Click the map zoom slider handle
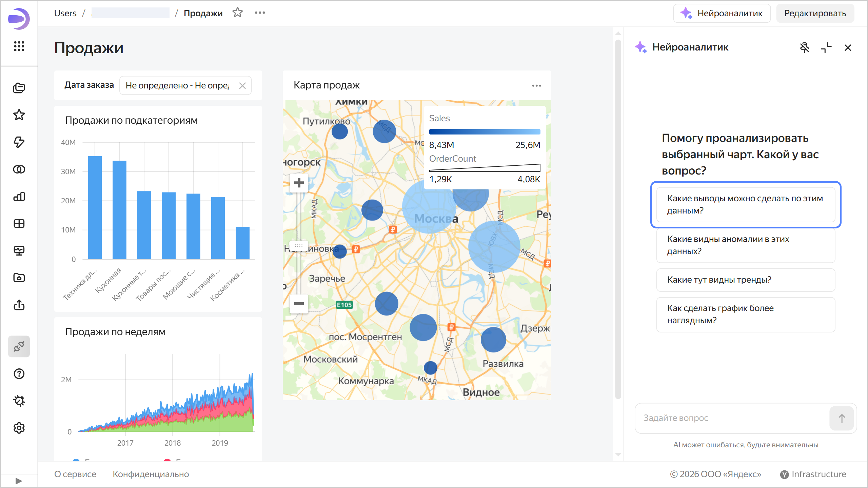 click(299, 245)
